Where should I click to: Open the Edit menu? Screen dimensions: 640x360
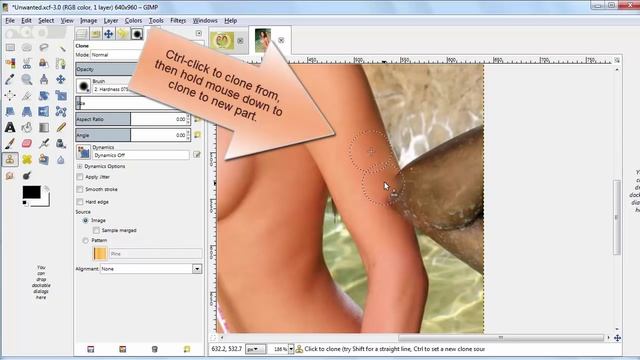coord(26,20)
